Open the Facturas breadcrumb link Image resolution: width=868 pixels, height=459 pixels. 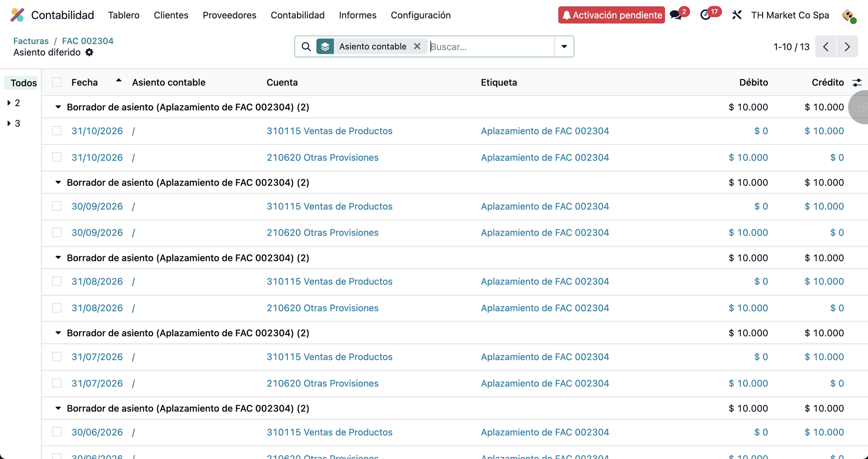click(x=30, y=41)
